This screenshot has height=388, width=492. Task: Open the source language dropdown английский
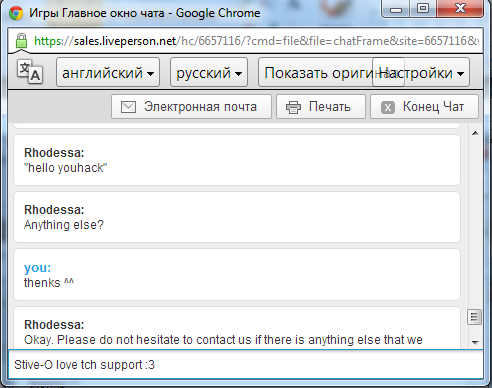[x=108, y=72]
